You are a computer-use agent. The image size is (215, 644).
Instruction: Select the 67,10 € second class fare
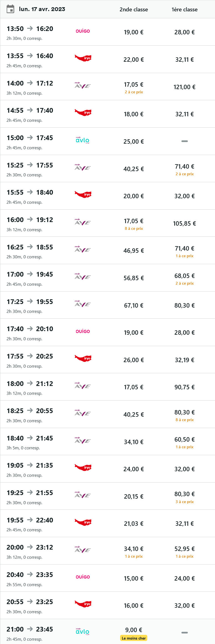134,305
